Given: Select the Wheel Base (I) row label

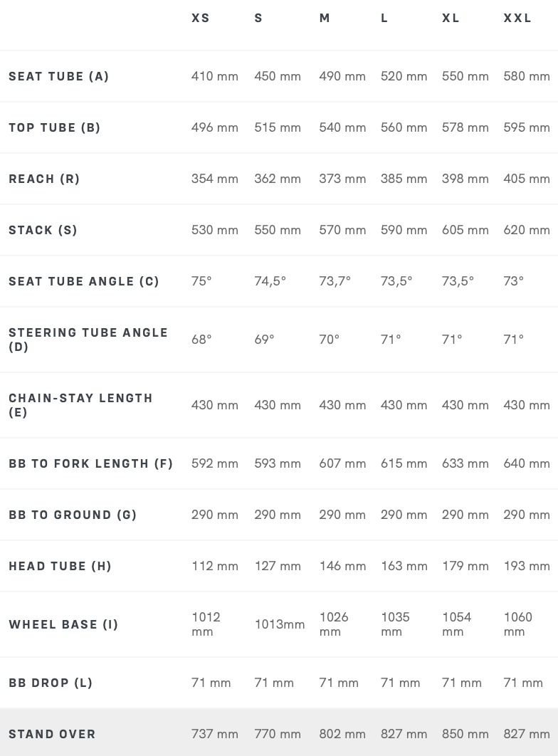Looking at the screenshot, I should pos(63,624).
